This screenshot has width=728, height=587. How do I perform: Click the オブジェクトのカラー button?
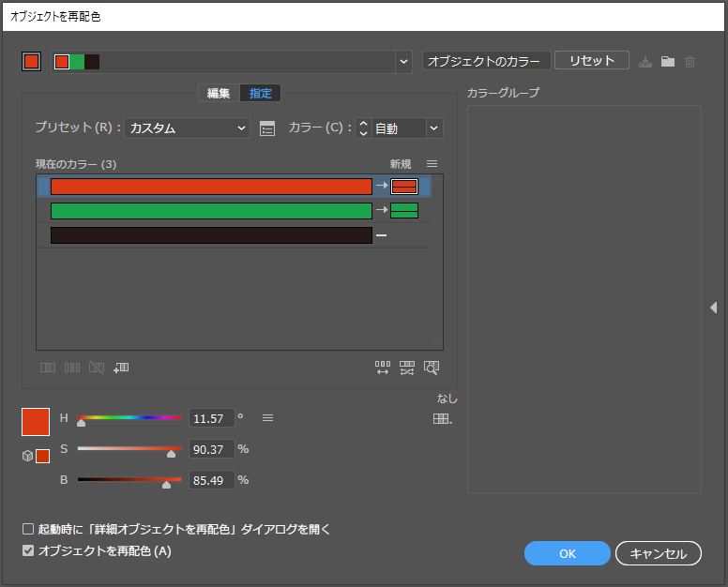[x=486, y=61]
